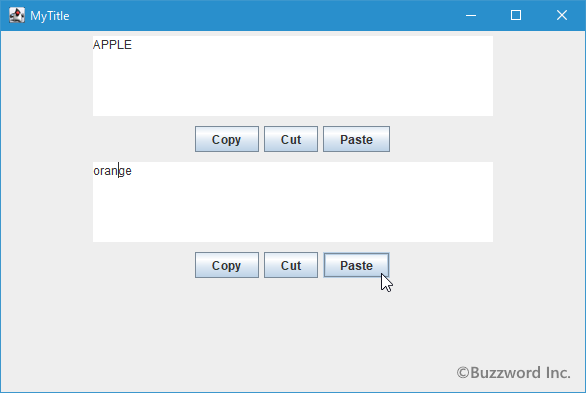Click Paste button below the orange text area
The height and width of the screenshot is (393, 586).
tap(356, 265)
